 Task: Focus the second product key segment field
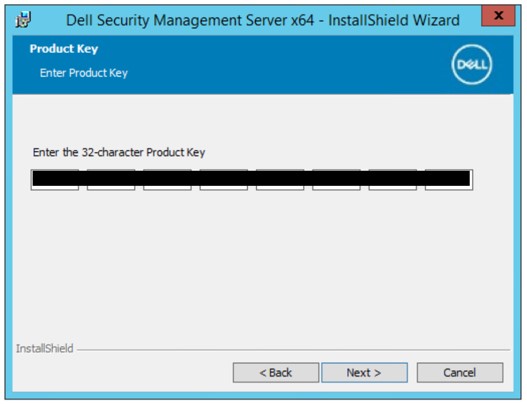(x=111, y=180)
